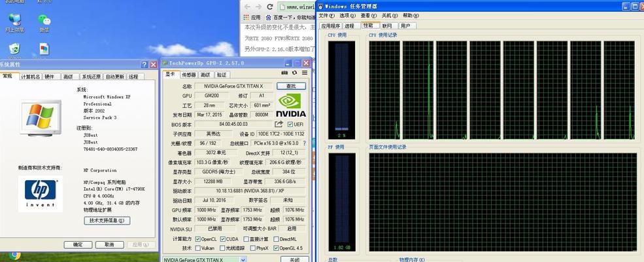Click the 页面文件使用记录 graph
The width and height of the screenshot is (644, 262).
[503, 202]
